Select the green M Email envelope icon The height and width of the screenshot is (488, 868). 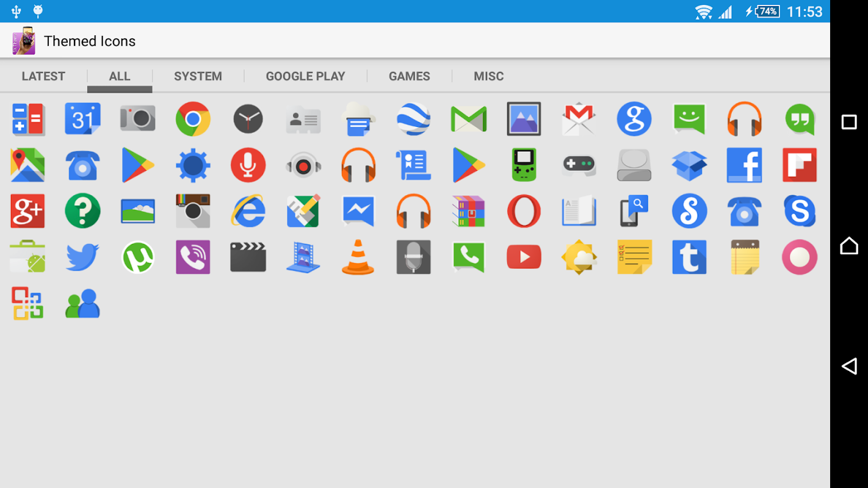click(x=469, y=119)
